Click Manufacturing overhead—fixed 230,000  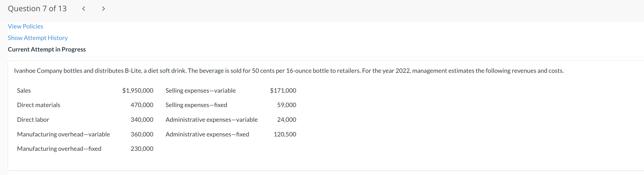pyautogui.click(x=142, y=149)
